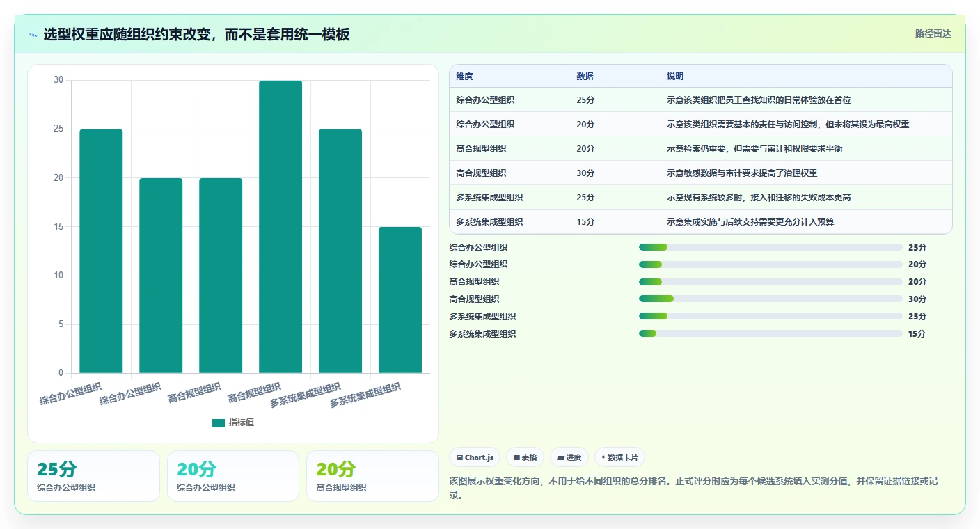Select the 数据卡片 tag pill
This screenshot has width=980, height=529.
[x=619, y=457]
